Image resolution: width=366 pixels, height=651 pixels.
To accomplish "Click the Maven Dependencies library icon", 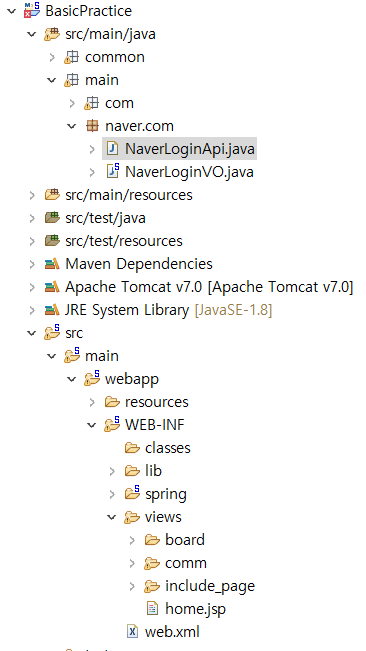I will point(52,264).
